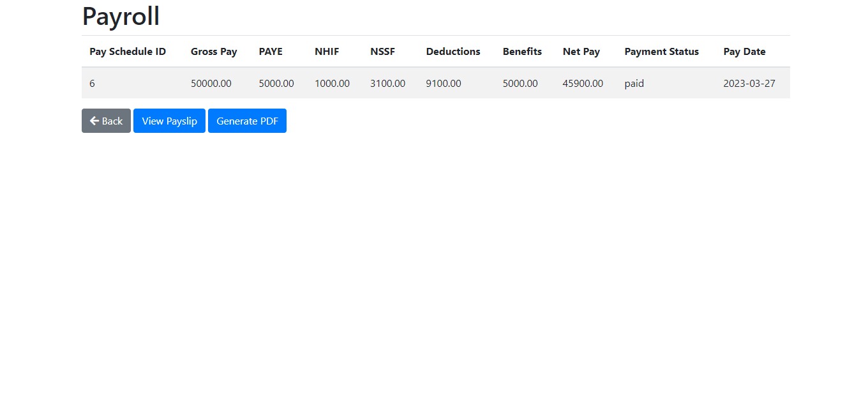Image resolution: width=868 pixels, height=396 pixels.
Task: Select the Net Pay column header
Action: tap(580, 52)
